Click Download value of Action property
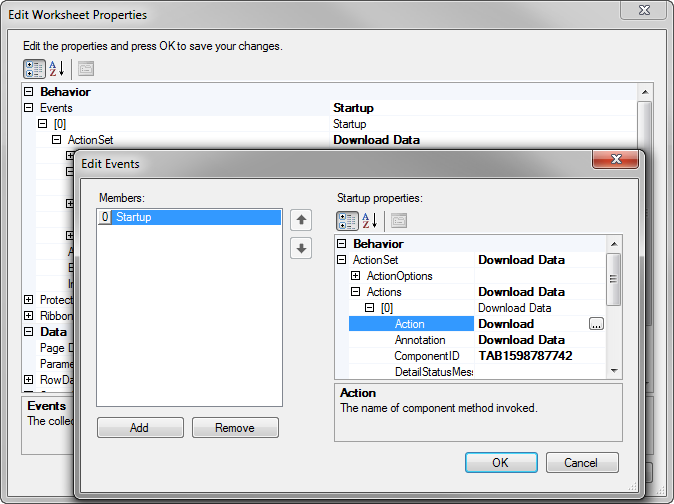Screen dimensions: 674x504 pyautogui.click(x=506, y=324)
